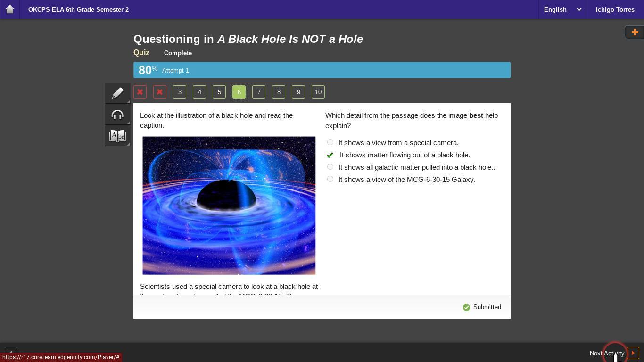Viewport: 644px width, 362px height.
Task: Click the caption text about scientists' special camera
Action: (x=229, y=288)
